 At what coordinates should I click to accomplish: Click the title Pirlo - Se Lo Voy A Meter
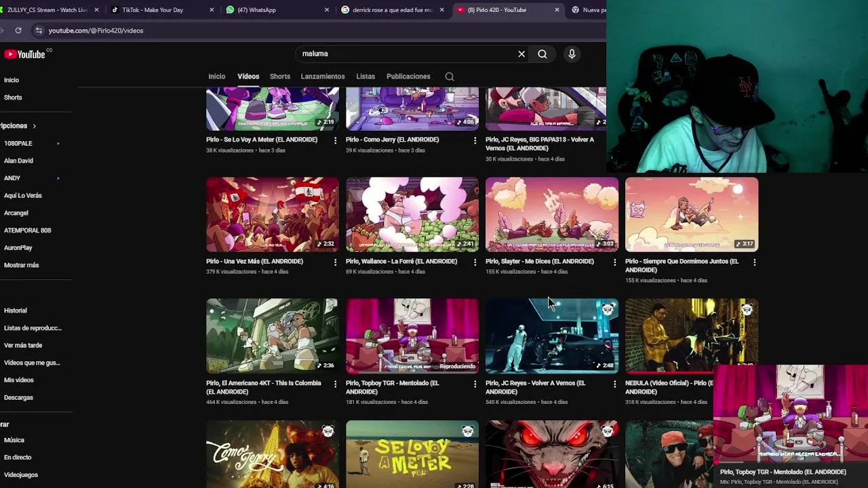point(262,140)
